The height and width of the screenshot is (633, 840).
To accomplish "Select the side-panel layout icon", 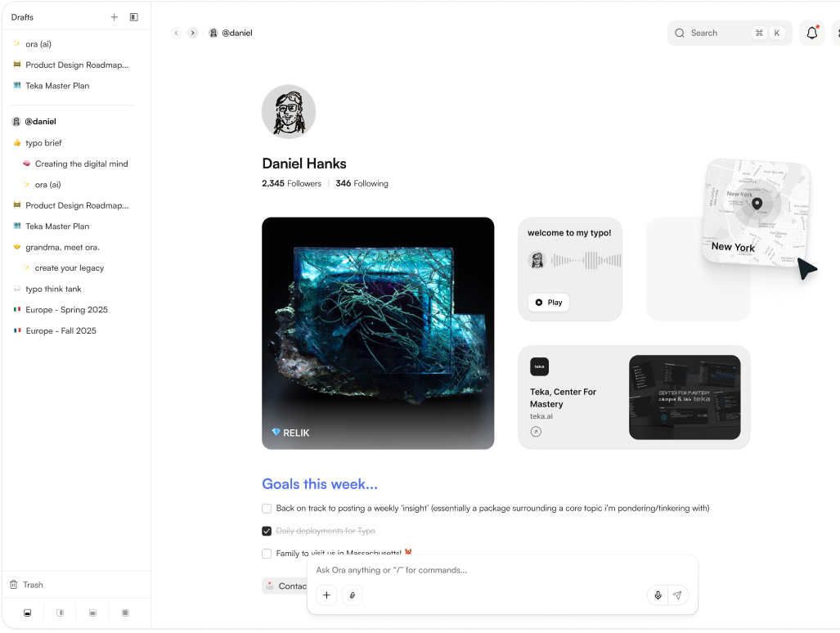I will pyautogui.click(x=60, y=613).
